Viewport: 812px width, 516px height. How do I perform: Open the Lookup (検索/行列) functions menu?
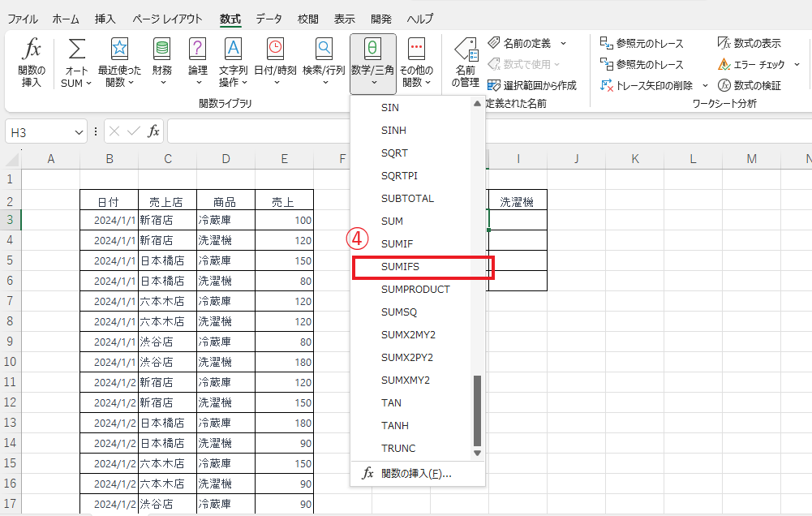tap(324, 62)
